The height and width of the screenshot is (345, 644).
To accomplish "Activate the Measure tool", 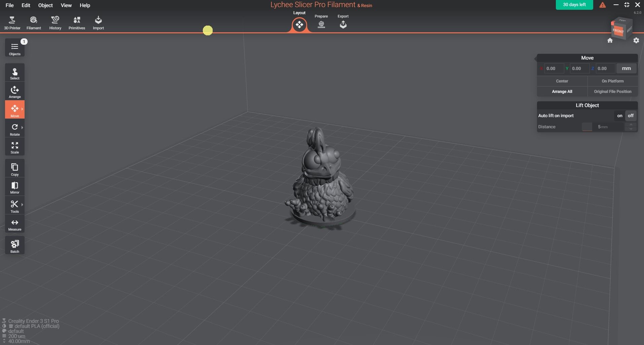I will click(x=14, y=224).
